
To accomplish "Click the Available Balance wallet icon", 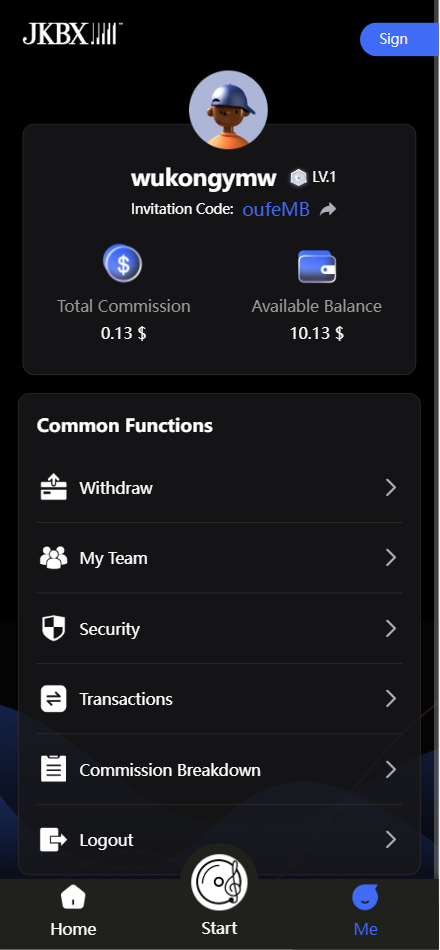I will [317, 267].
